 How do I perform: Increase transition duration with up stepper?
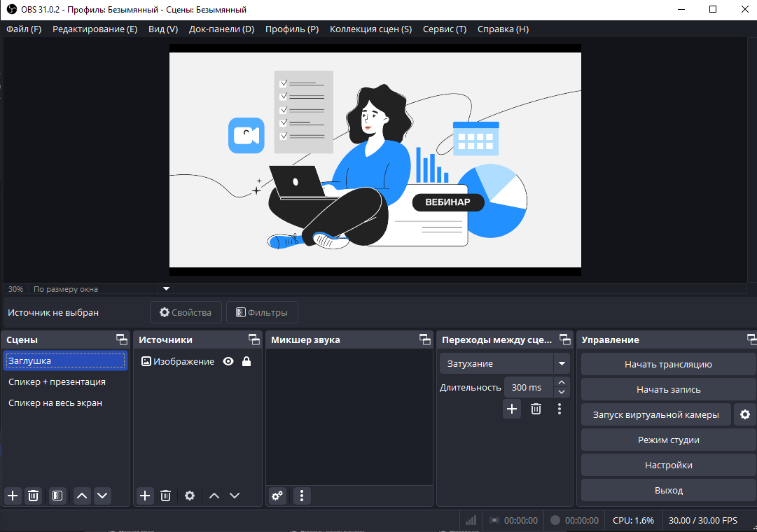pyautogui.click(x=562, y=382)
